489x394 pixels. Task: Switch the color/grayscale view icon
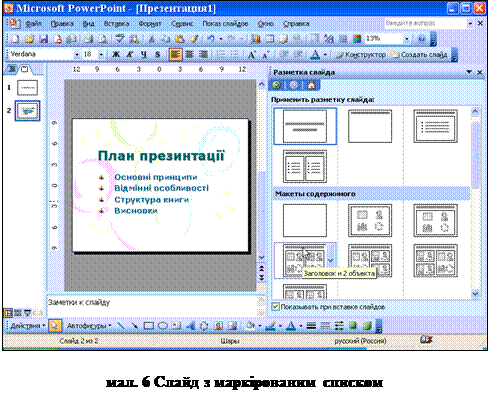357,39
